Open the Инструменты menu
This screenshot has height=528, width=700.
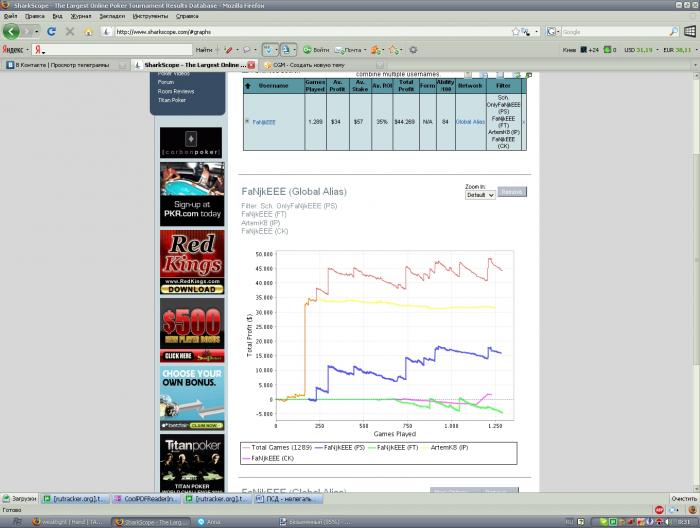coord(150,16)
